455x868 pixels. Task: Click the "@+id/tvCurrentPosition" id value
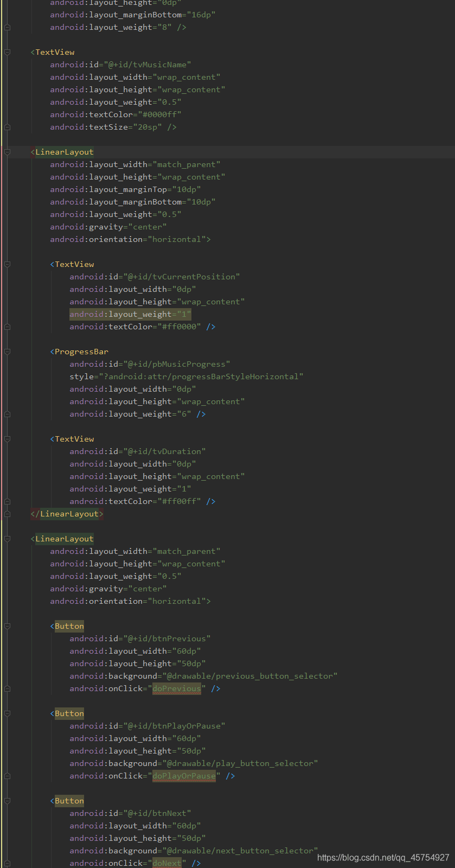182,277
